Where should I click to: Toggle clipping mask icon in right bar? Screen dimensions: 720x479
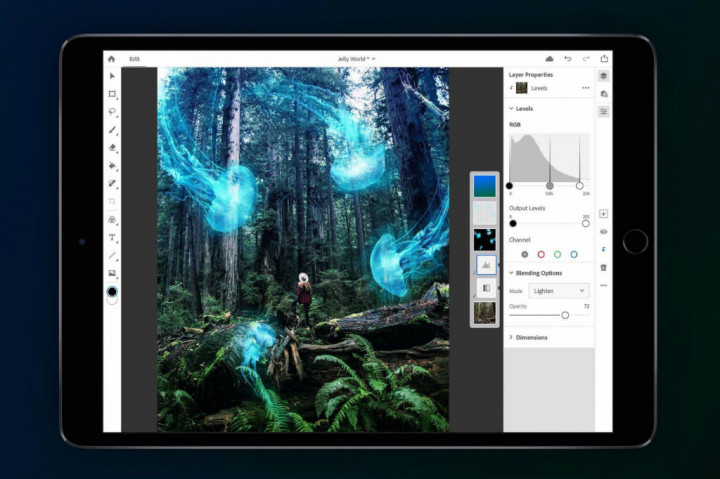click(x=604, y=249)
